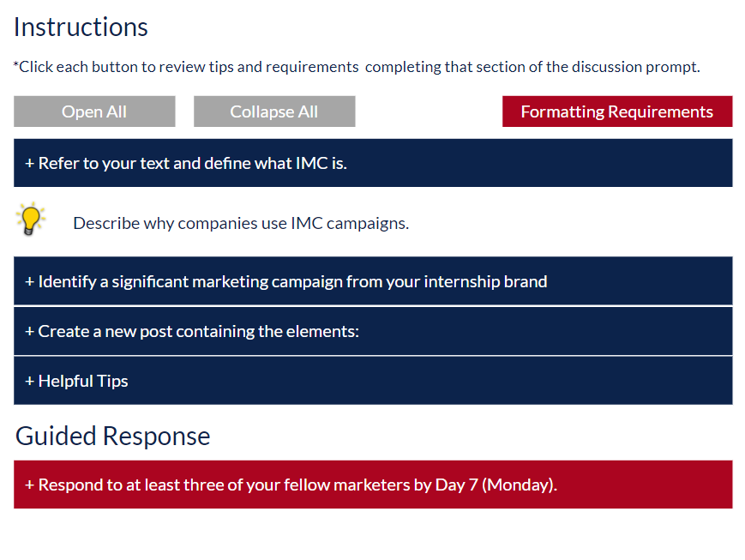The image size is (745, 560).
Task: Expand the Create a new post containing the elements section
Action: pyautogui.click(x=373, y=331)
